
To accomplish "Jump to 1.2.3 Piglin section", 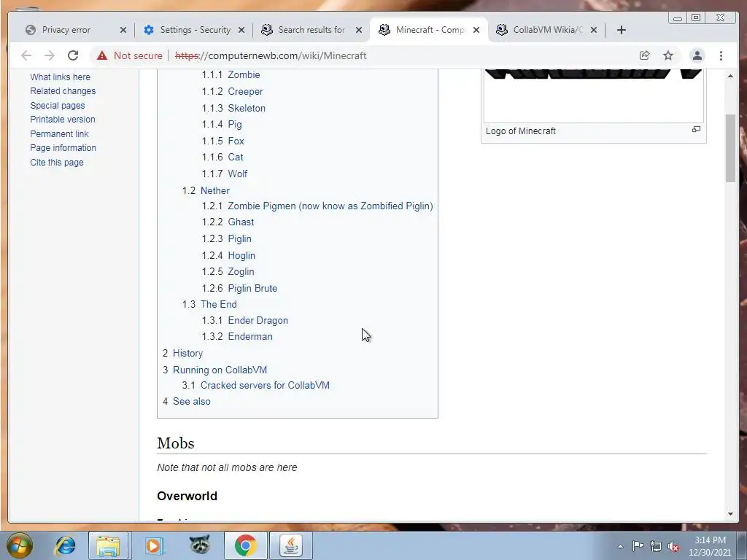I will 226,238.
